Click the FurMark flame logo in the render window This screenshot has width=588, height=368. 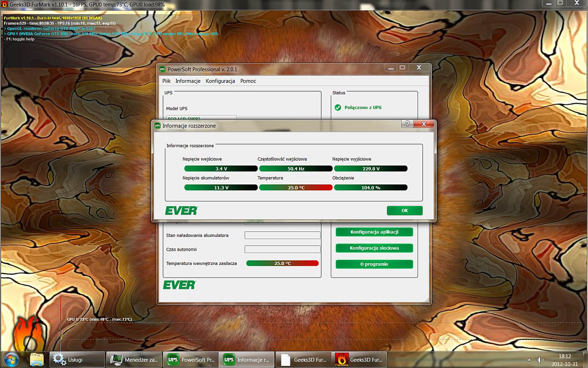pyautogui.click(x=29, y=333)
